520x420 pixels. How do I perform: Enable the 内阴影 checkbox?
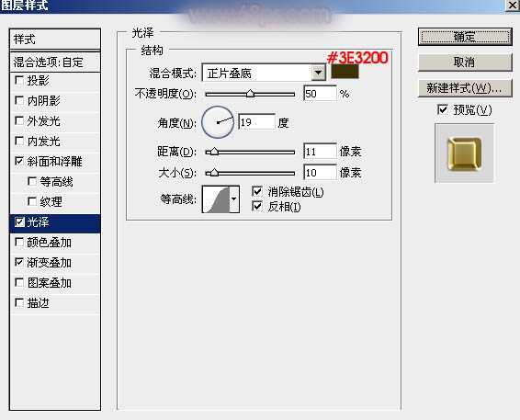(19, 100)
